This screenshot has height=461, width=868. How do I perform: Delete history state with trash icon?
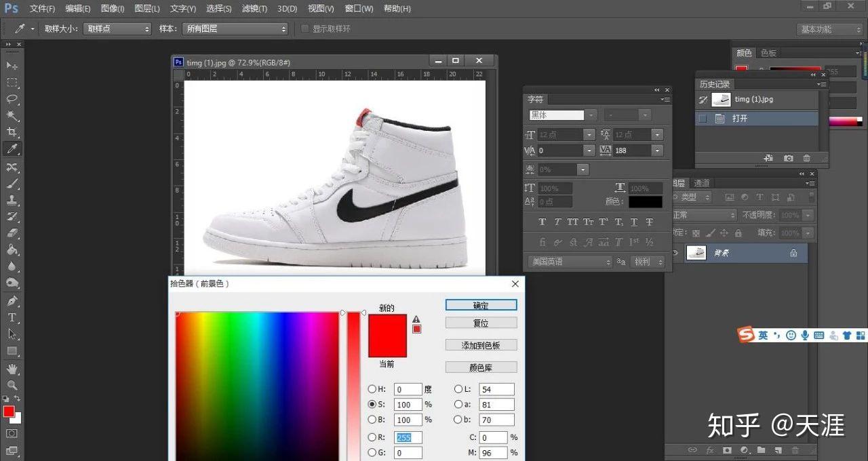click(806, 158)
